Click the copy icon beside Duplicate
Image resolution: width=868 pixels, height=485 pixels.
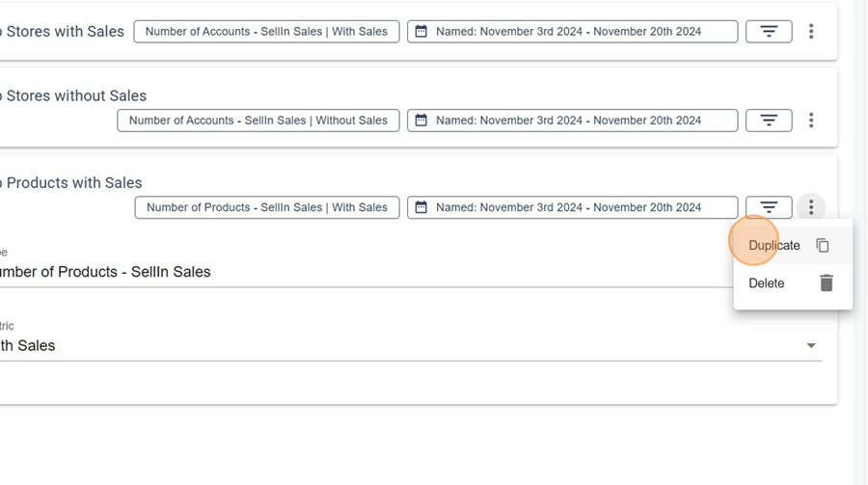[823, 246]
